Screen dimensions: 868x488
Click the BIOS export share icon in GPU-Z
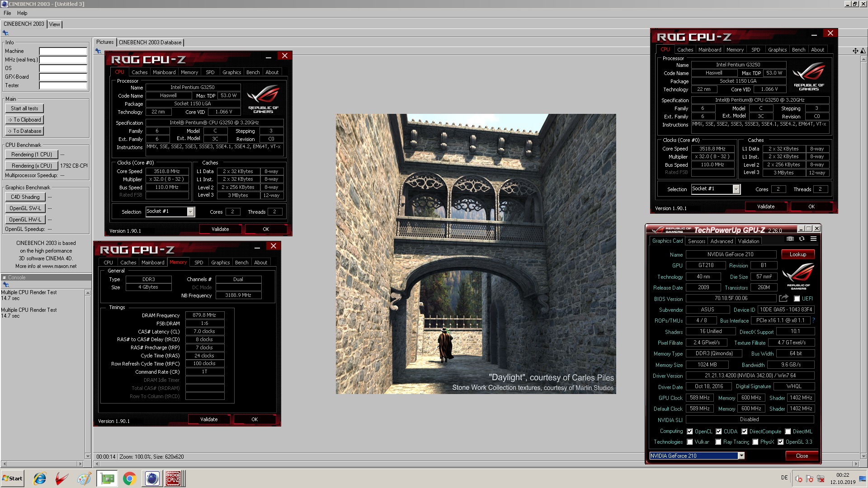pos(783,298)
